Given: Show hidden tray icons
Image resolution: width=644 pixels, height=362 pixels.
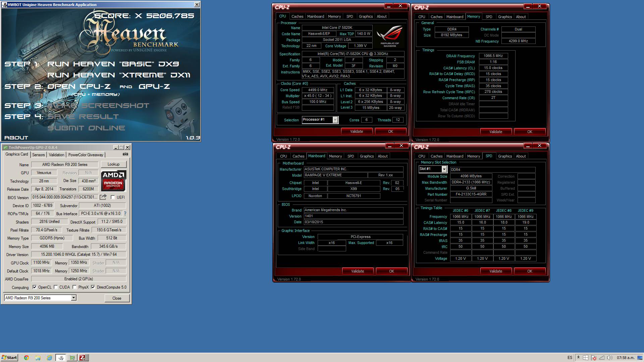Looking at the screenshot, I should (578, 358).
